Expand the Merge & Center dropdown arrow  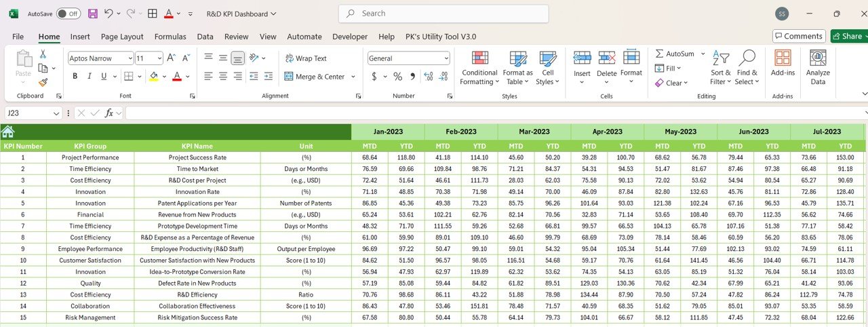tap(353, 77)
